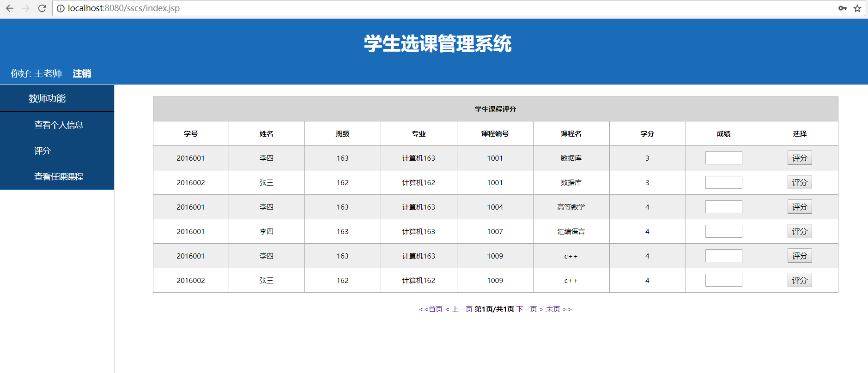Click the 学生课程评分 table caption
The height and width of the screenshot is (373, 868).
(495, 109)
